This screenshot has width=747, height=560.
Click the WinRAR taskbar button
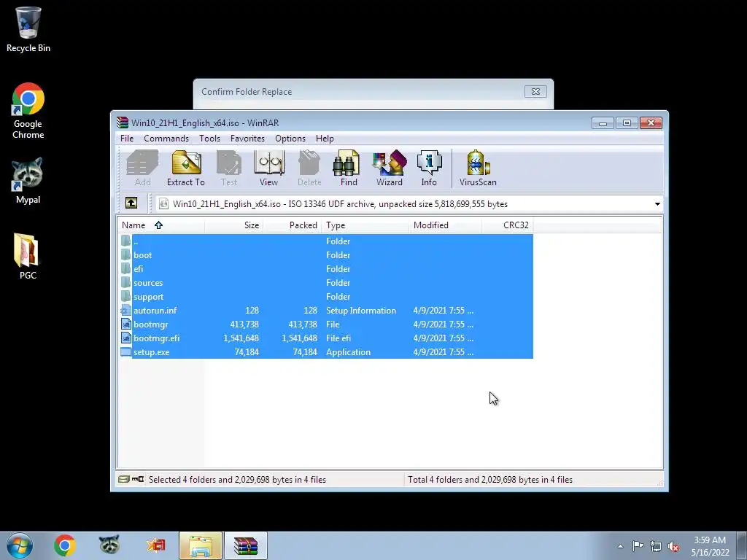(x=246, y=545)
